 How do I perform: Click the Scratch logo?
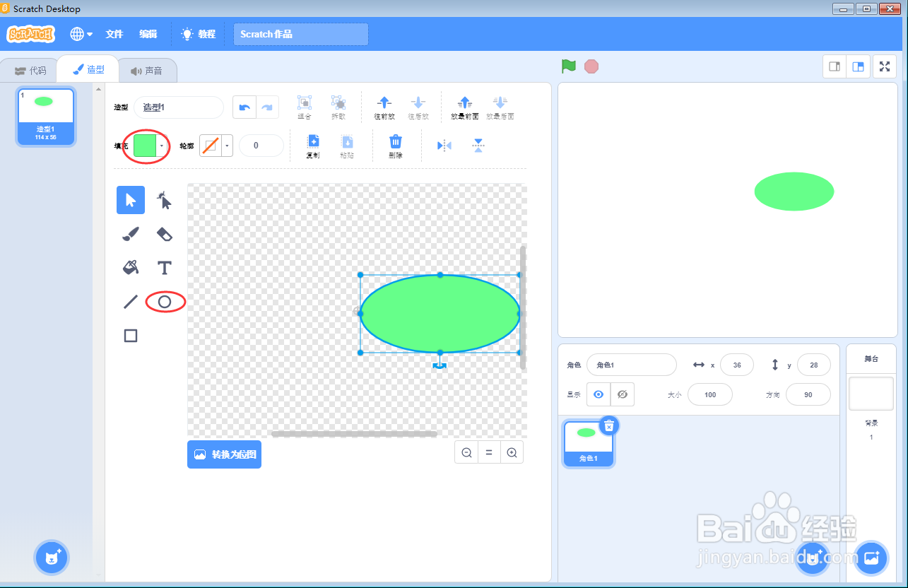[x=30, y=34]
